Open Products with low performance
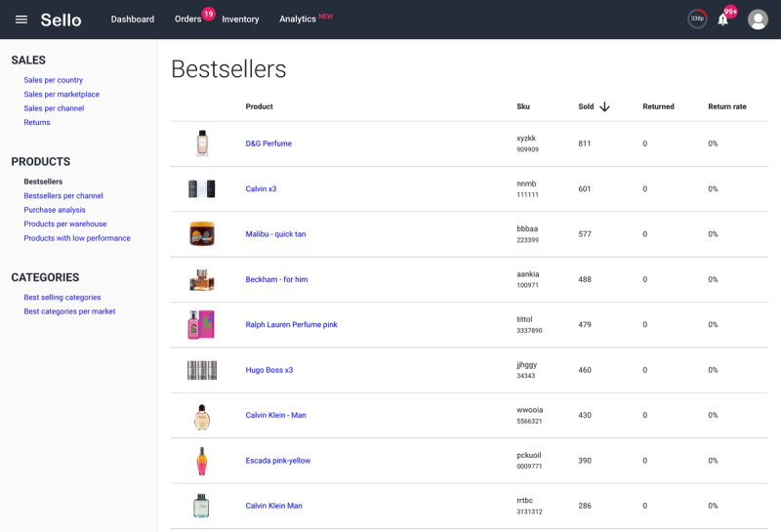Screen dimensions: 781x532 77,238
